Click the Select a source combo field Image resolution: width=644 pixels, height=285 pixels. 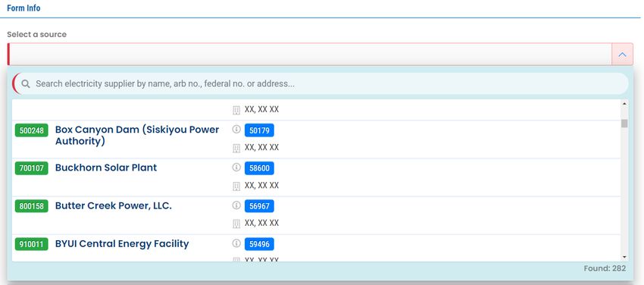point(310,55)
